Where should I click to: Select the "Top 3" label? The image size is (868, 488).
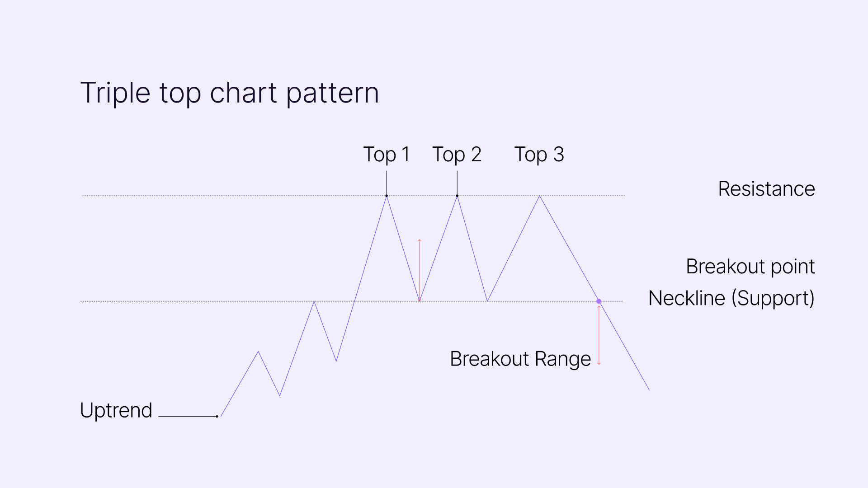tap(539, 155)
